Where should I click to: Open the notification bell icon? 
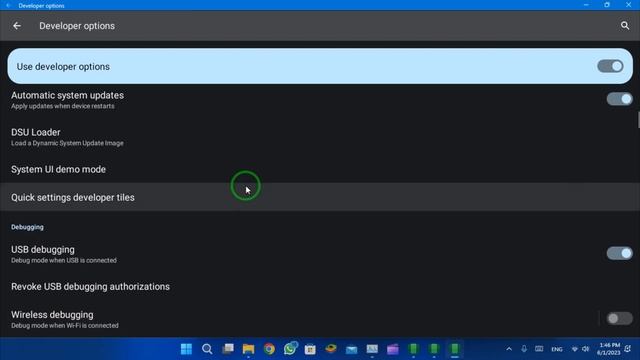[628, 349]
